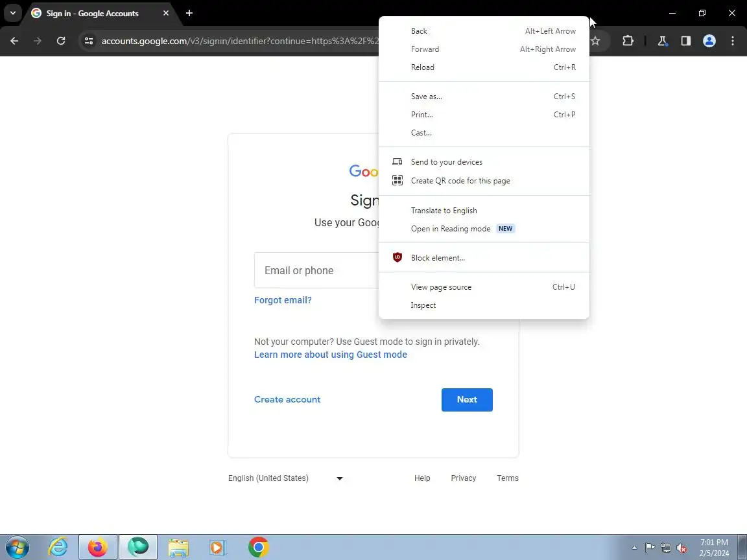Select Save as... in context menu

[484, 96]
